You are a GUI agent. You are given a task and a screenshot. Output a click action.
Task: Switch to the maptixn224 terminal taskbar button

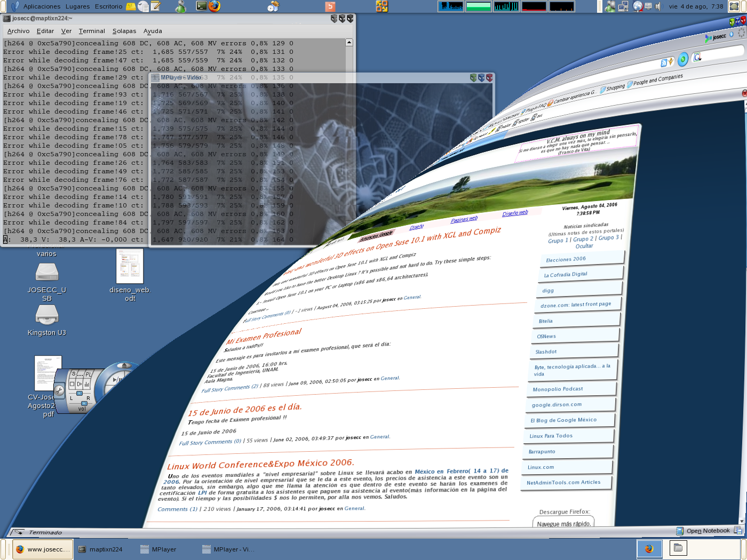click(x=100, y=549)
